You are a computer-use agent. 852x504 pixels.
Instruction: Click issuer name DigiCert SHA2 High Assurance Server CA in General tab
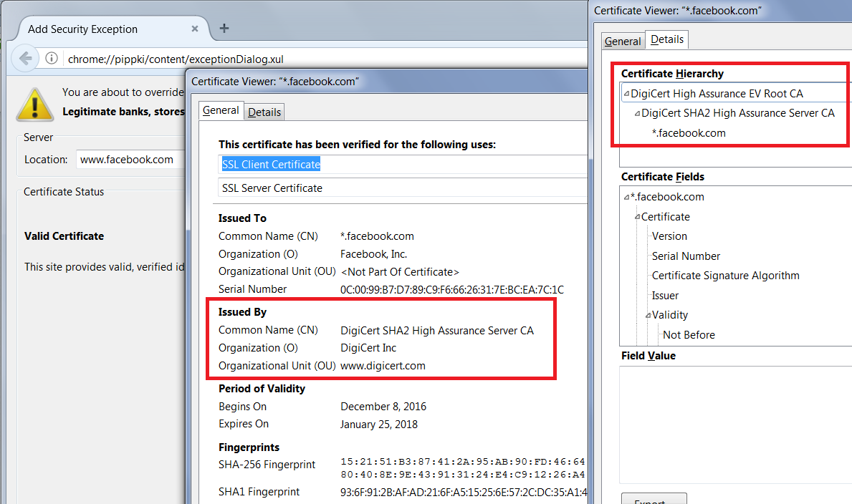pos(437,331)
